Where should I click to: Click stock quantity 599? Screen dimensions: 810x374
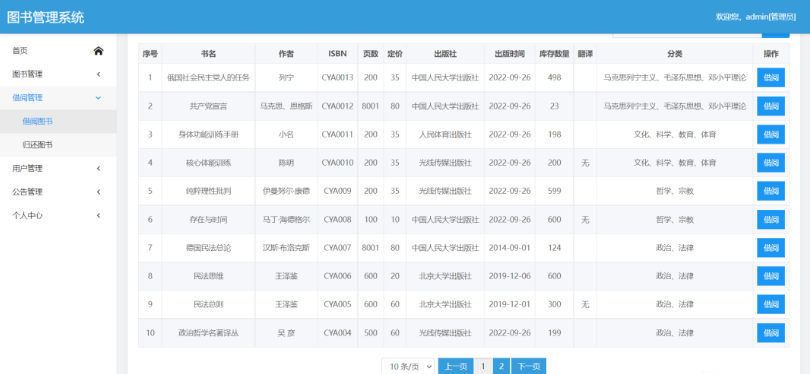point(554,191)
